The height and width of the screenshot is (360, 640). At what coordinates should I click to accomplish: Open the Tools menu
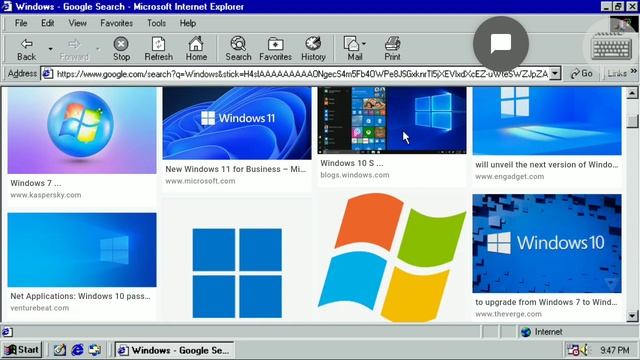point(156,23)
